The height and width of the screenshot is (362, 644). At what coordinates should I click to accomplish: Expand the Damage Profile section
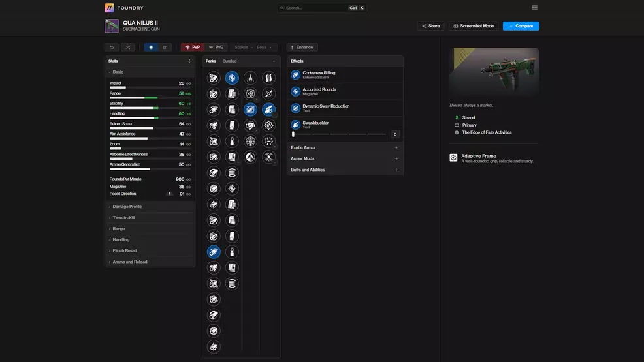150,207
